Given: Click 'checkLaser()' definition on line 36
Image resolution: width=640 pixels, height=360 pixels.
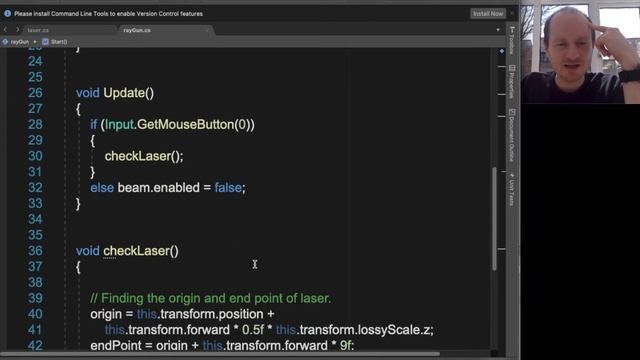Looking at the screenshot, I should pyautogui.click(x=141, y=251).
